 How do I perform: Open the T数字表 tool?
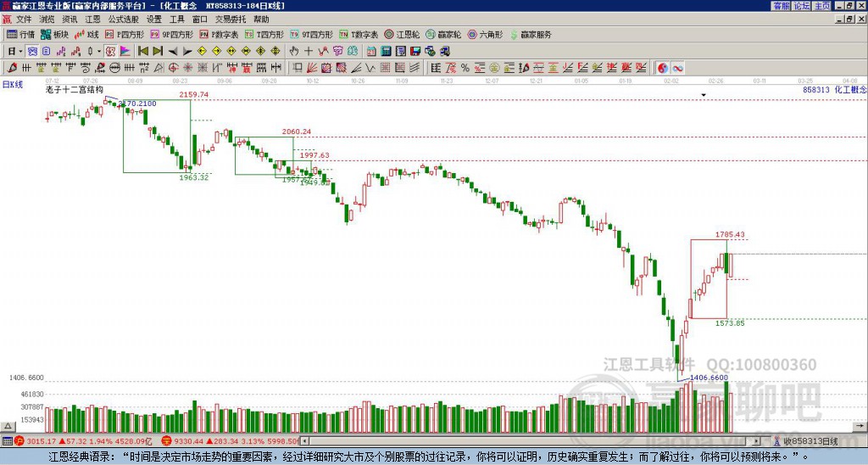(359, 34)
